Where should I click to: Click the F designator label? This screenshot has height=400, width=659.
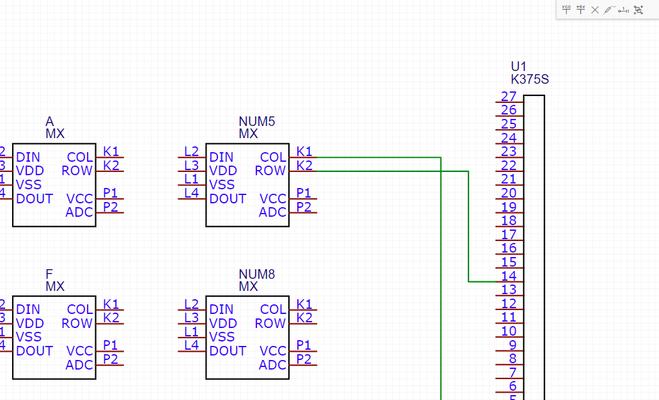[49, 274]
